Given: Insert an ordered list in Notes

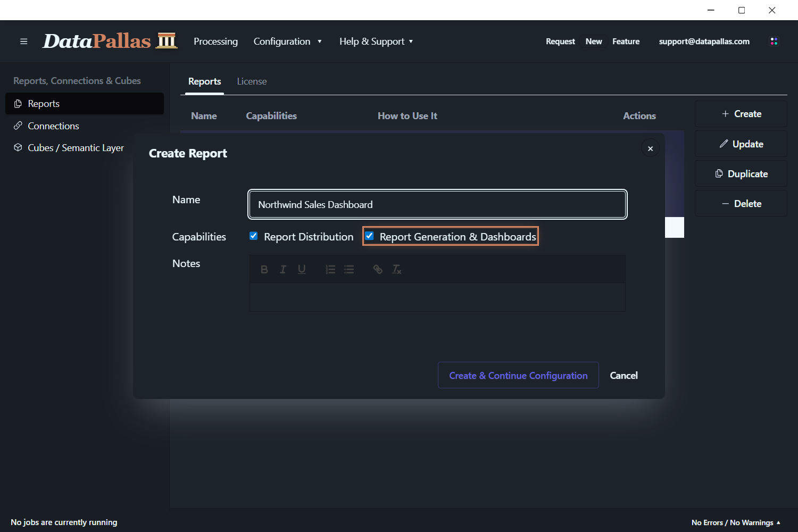Looking at the screenshot, I should point(330,269).
